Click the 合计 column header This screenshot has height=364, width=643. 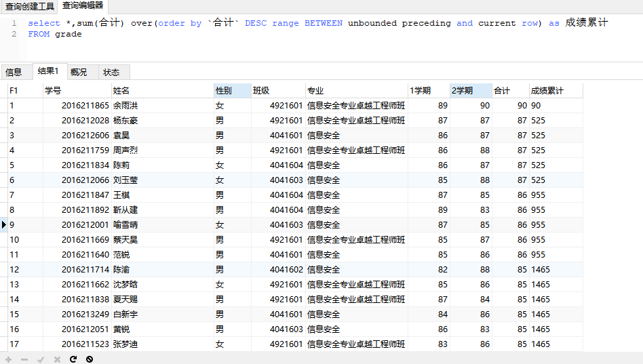[x=511, y=91]
